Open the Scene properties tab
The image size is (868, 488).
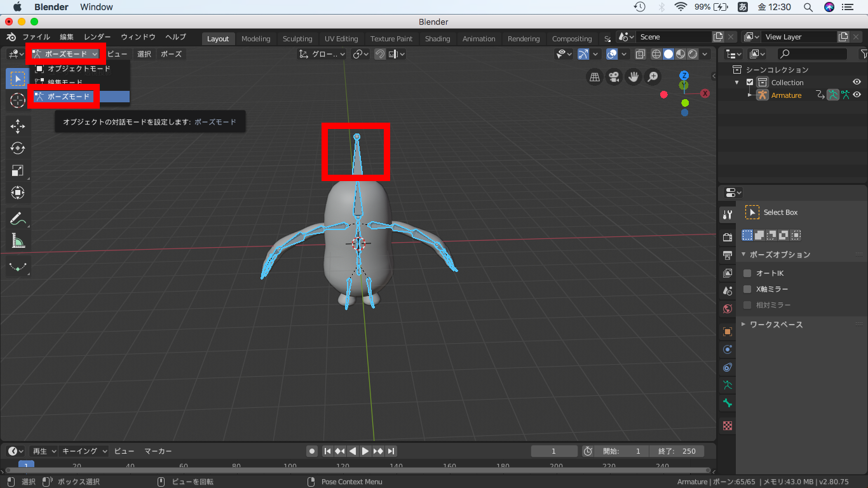[x=728, y=291]
